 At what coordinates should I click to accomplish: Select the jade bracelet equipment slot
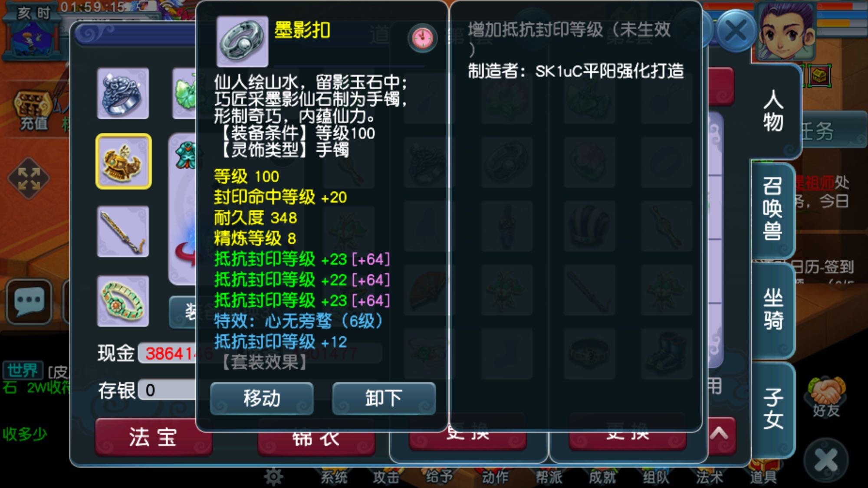click(123, 301)
